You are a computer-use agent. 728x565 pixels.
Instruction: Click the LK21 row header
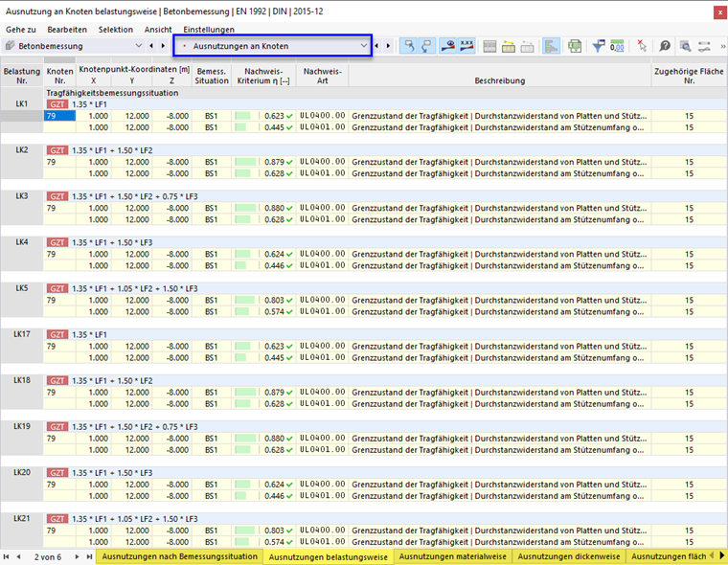point(22,519)
